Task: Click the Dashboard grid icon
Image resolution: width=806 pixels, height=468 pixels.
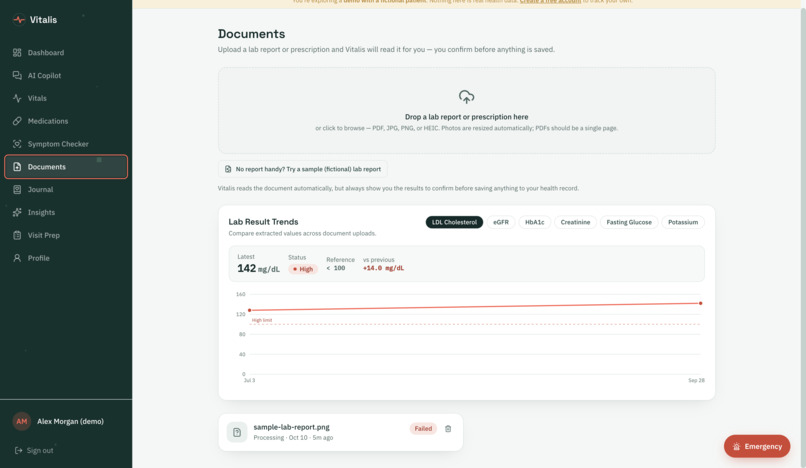Action: click(17, 52)
